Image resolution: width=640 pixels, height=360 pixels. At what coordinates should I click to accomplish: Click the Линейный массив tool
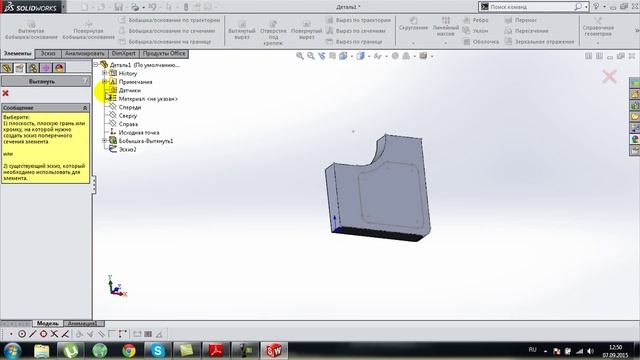445,27
